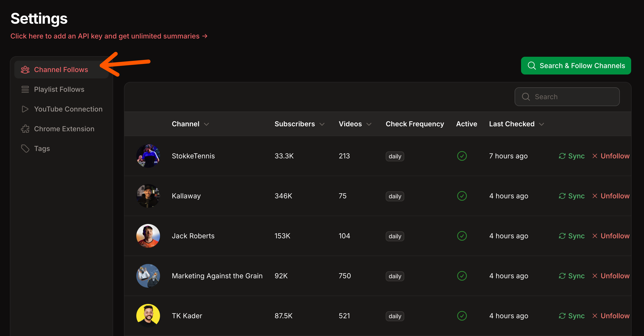
Task: Click the channel Search input field
Action: tap(567, 97)
